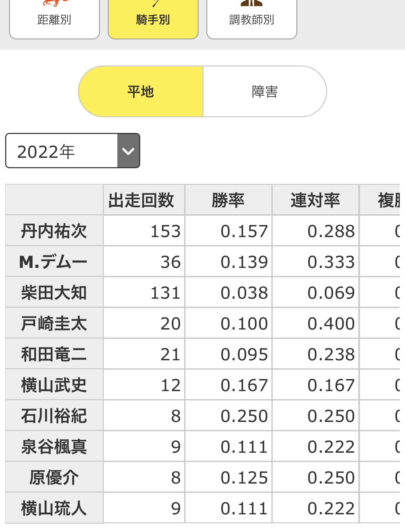
Task: Click 柴田大知 in the jockey list
Action: (x=54, y=292)
